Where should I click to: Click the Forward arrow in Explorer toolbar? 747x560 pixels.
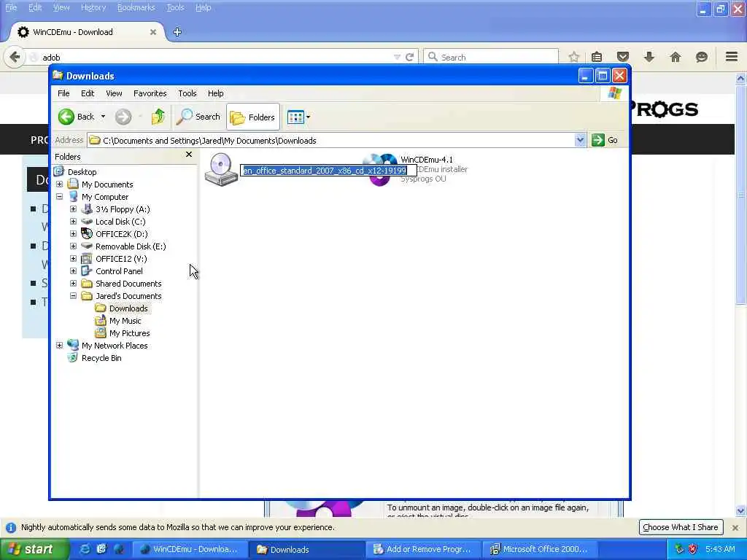point(123,117)
